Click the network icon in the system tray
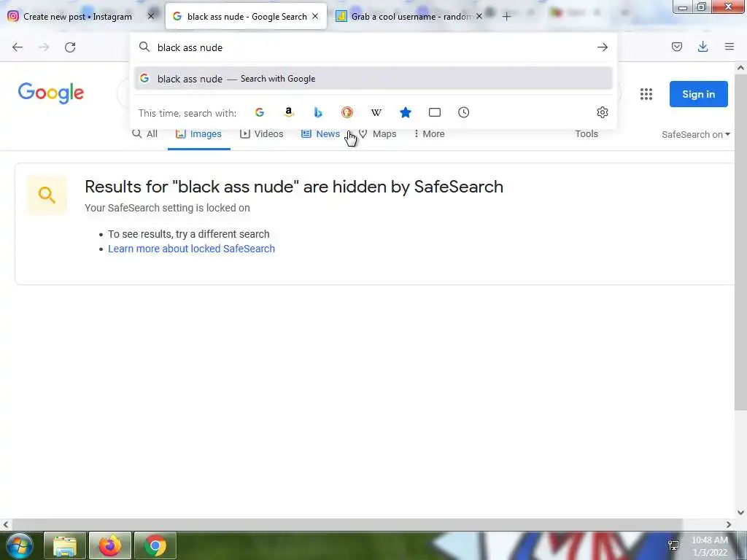 [x=673, y=545]
